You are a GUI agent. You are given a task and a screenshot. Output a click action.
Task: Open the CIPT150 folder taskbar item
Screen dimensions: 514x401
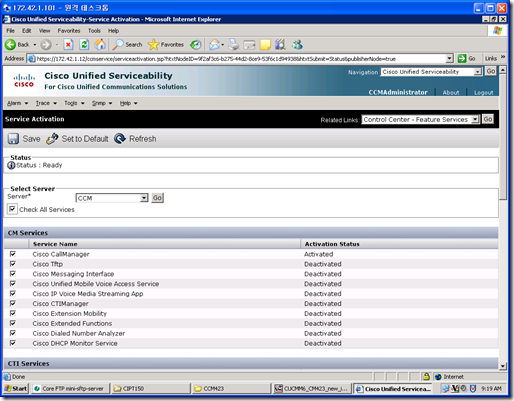151,388
